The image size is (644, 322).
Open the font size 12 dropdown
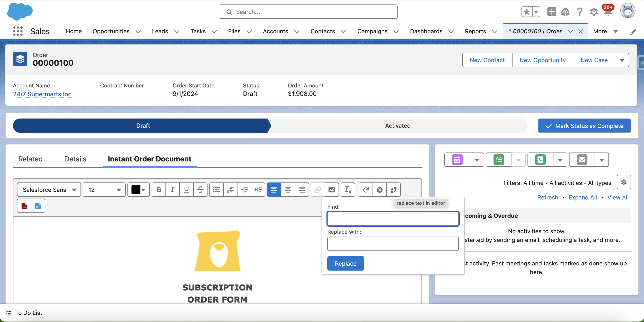tap(104, 190)
